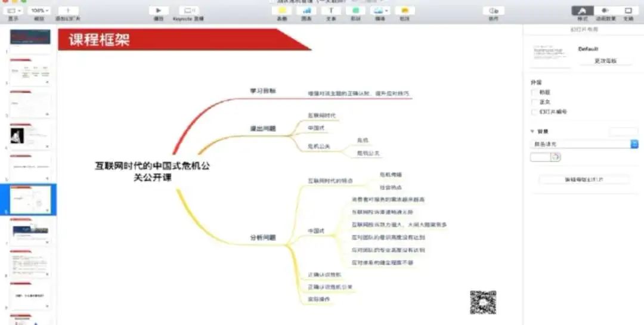Open the Shape insert tool
Viewport: 644px width, 325px height.
pyautogui.click(x=355, y=11)
